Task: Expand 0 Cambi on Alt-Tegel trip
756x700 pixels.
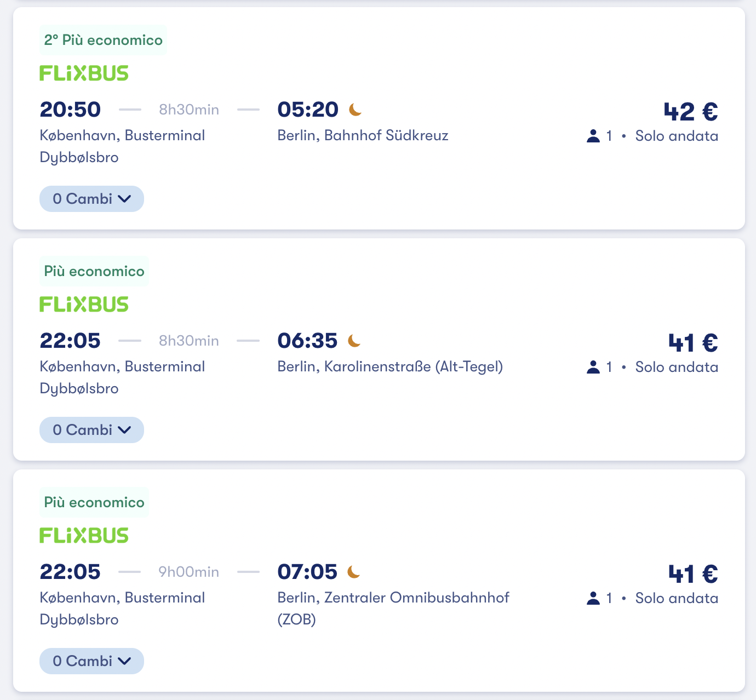Action: point(91,430)
